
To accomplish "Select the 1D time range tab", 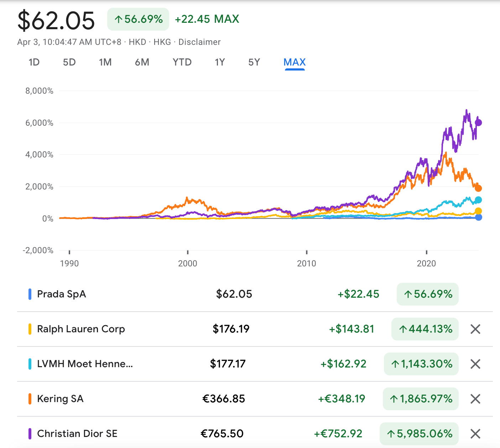I will click(34, 62).
